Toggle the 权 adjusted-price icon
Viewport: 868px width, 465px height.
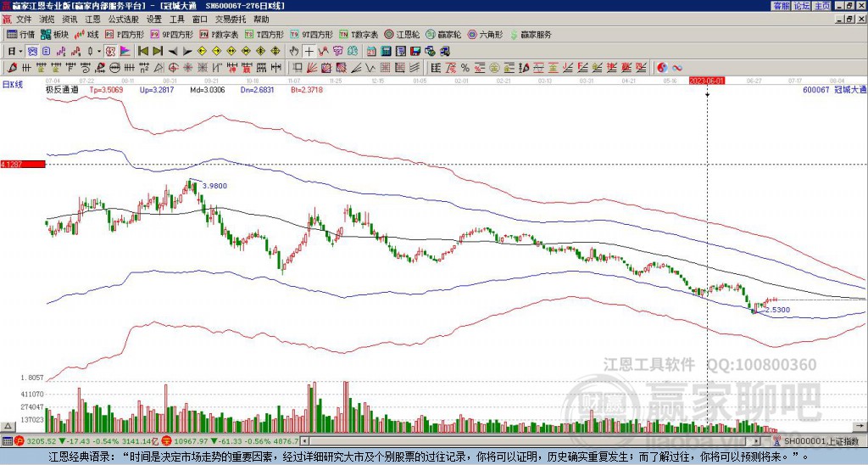click(x=109, y=51)
